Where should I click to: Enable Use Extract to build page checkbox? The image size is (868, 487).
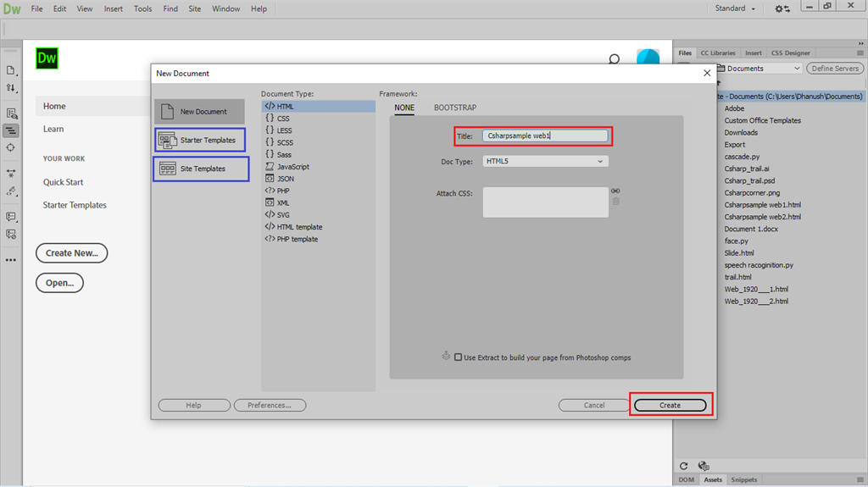pyautogui.click(x=458, y=357)
